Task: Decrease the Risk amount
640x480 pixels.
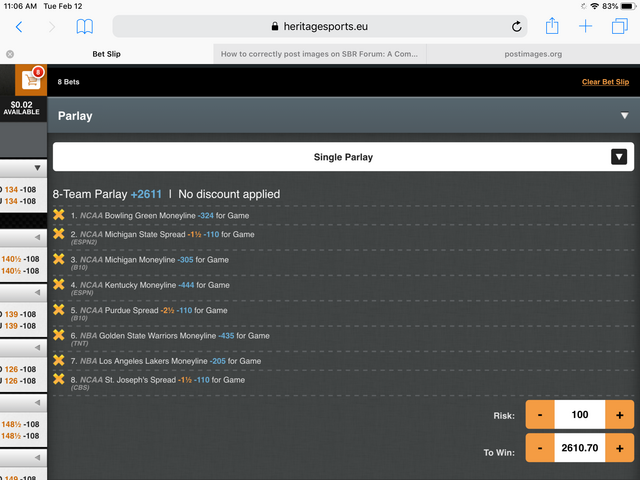Action: pos(540,415)
